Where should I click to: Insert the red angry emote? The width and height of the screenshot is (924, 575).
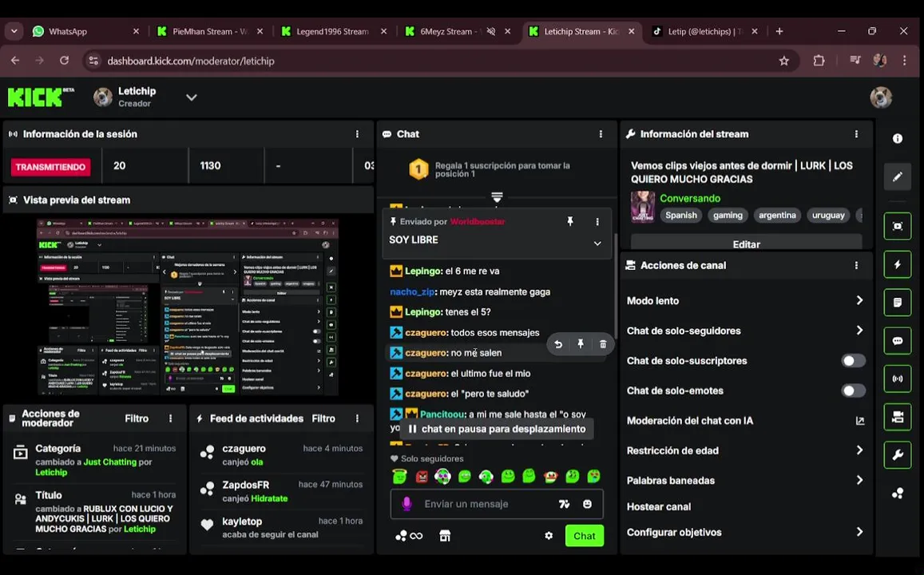[x=422, y=476]
